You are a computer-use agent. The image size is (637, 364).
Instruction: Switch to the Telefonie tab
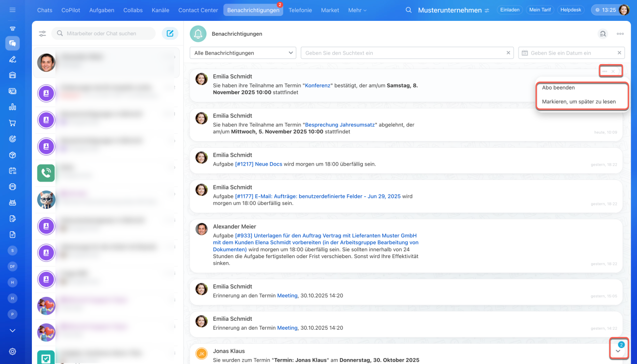(x=300, y=10)
